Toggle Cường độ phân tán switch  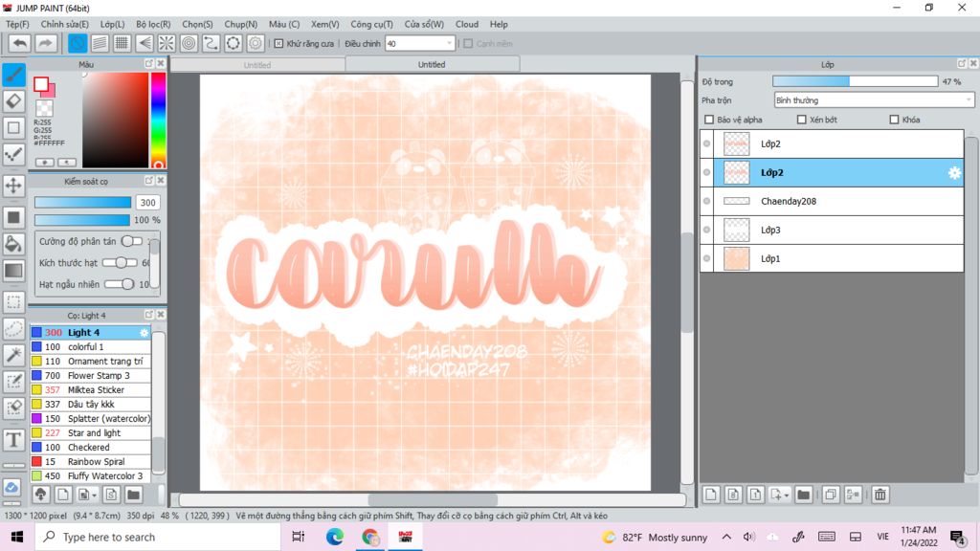tap(131, 241)
